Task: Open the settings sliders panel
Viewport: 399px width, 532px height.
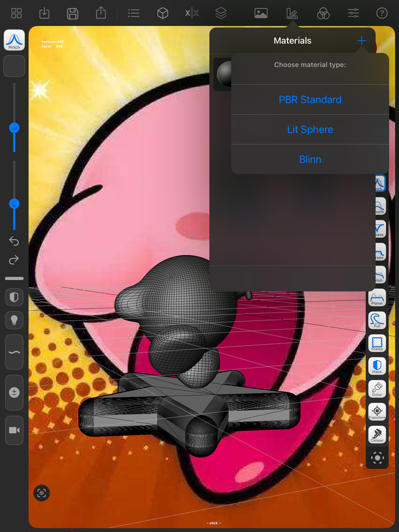Action: [x=353, y=13]
